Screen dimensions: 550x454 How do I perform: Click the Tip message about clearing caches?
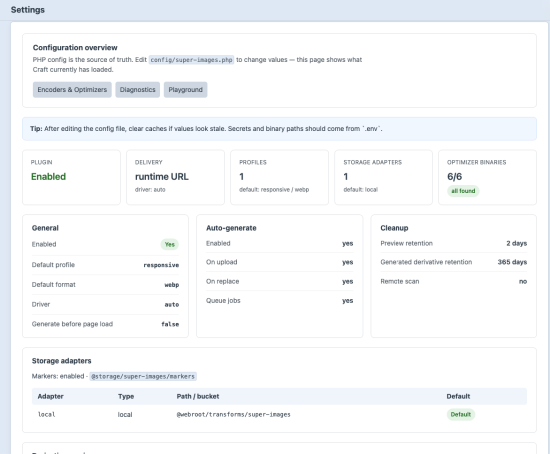pyautogui.click(x=279, y=129)
